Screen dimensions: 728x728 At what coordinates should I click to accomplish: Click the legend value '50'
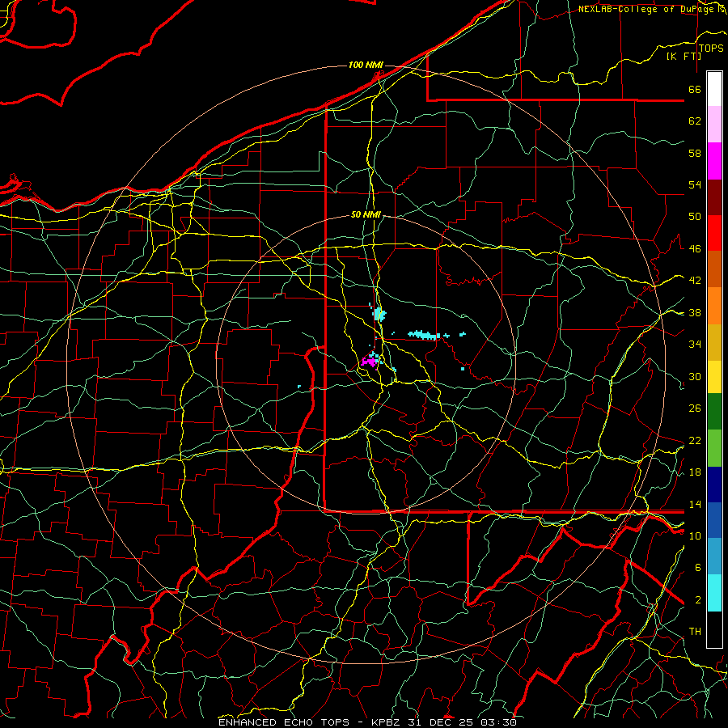pyautogui.click(x=695, y=217)
